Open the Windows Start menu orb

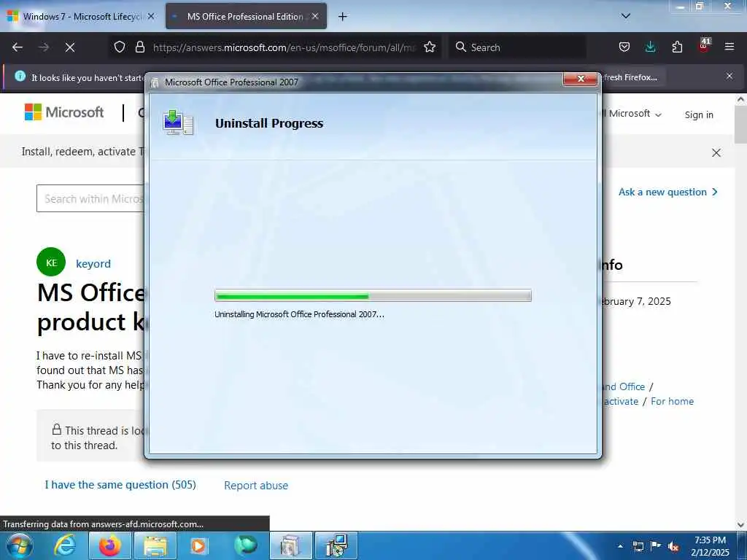coord(18,545)
